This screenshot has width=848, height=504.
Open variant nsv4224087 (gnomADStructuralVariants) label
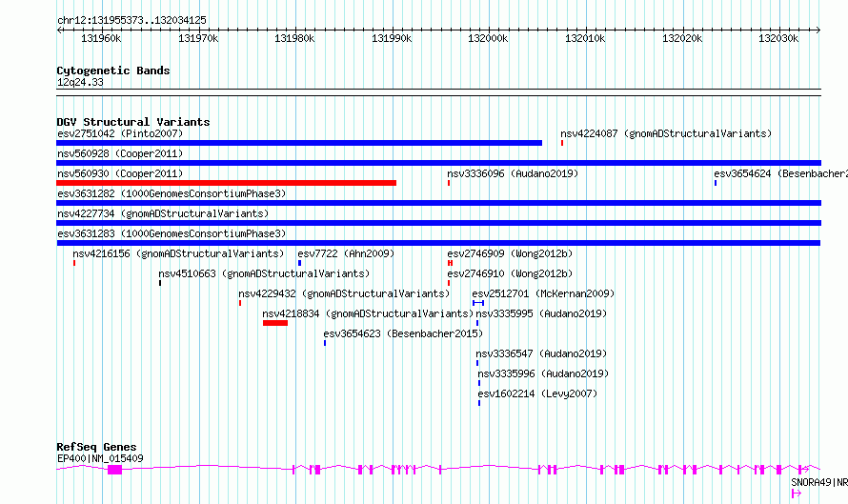click(x=666, y=133)
